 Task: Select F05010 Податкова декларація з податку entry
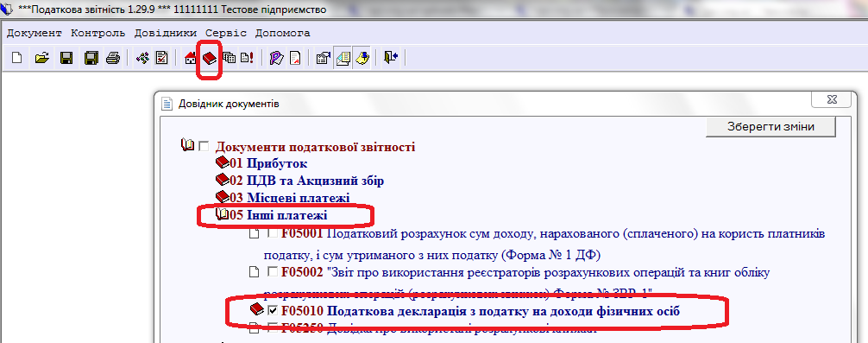click(x=481, y=311)
